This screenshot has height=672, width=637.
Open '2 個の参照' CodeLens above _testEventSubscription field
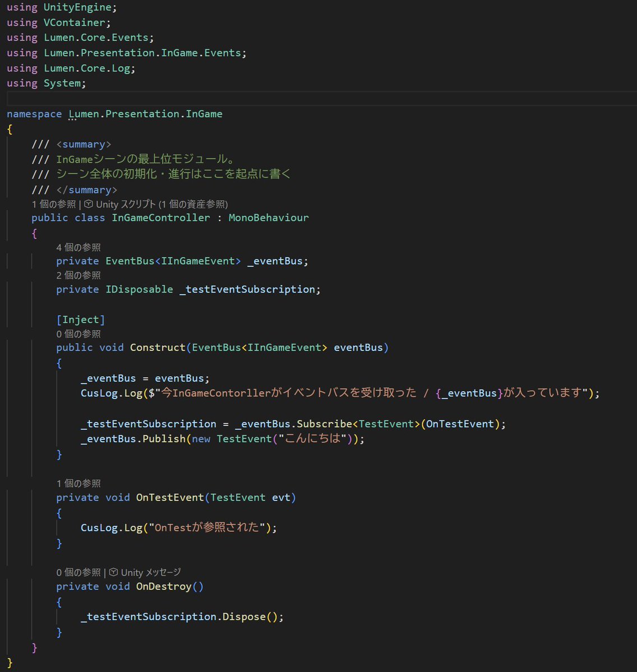point(79,275)
